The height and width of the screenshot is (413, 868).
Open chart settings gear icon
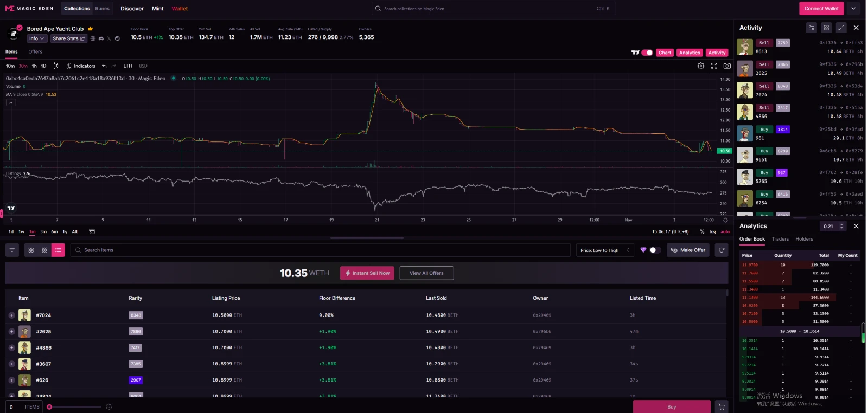point(701,66)
